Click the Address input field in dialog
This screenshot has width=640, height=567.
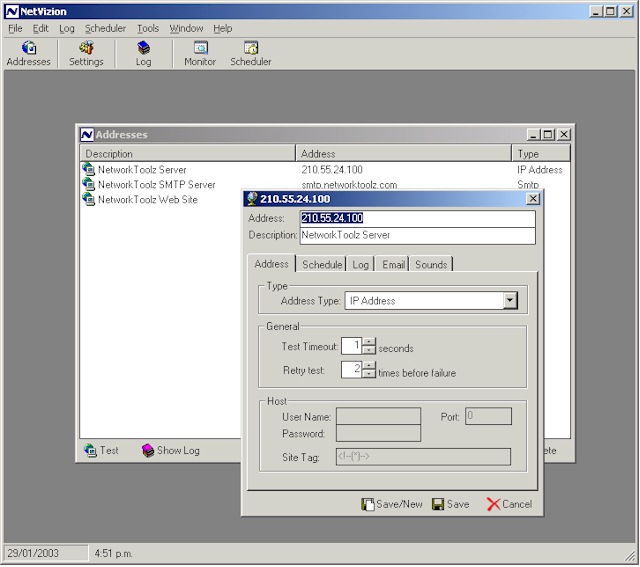[x=418, y=218]
